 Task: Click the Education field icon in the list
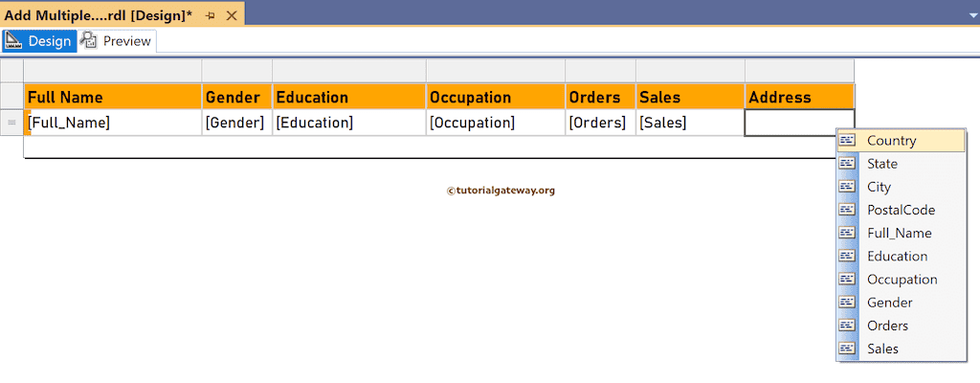point(847,256)
